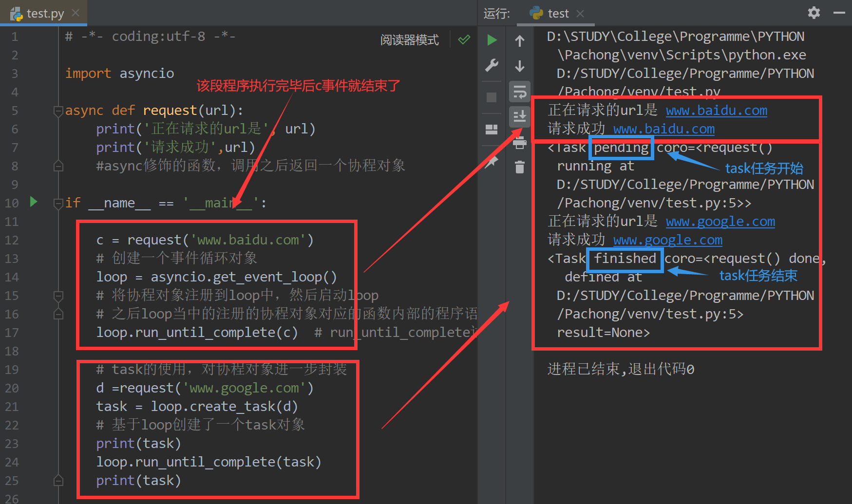Toggle soft-wrap in the console output
852x504 pixels.
click(520, 92)
